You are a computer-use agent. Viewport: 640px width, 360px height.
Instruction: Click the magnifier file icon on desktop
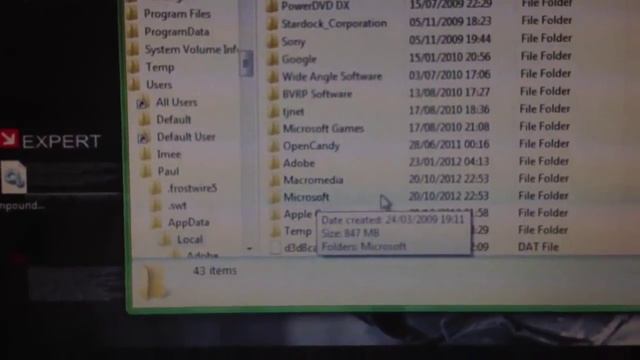coord(14,177)
